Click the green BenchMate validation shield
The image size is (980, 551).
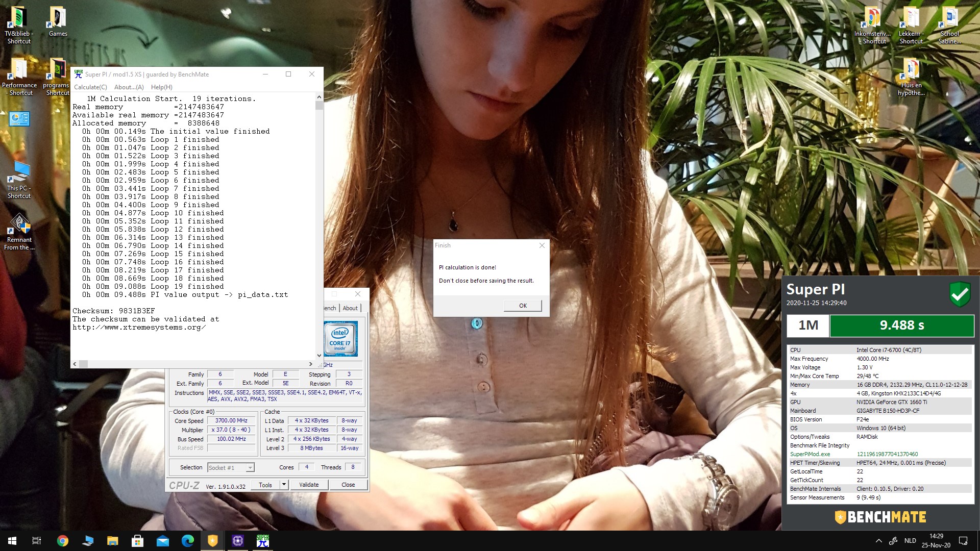tap(960, 294)
